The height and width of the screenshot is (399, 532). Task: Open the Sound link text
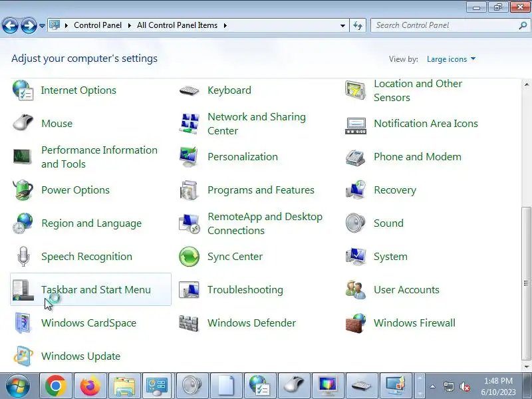coord(388,223)
